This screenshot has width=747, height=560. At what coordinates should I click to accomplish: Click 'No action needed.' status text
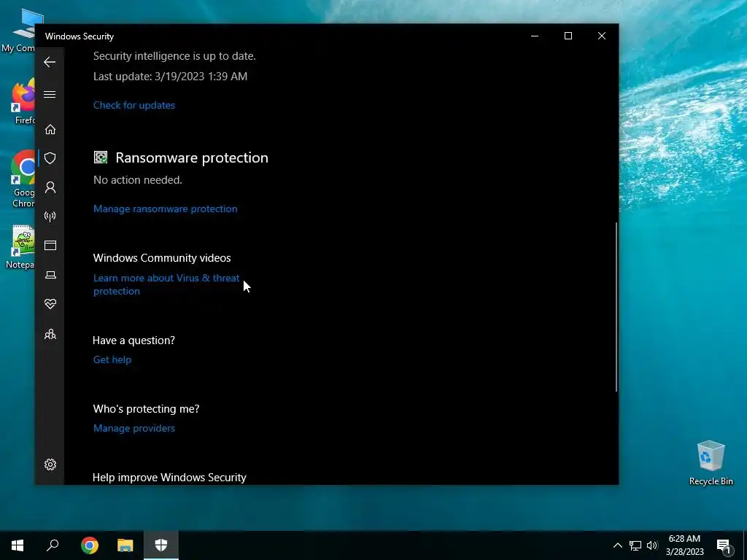[138, 180]
